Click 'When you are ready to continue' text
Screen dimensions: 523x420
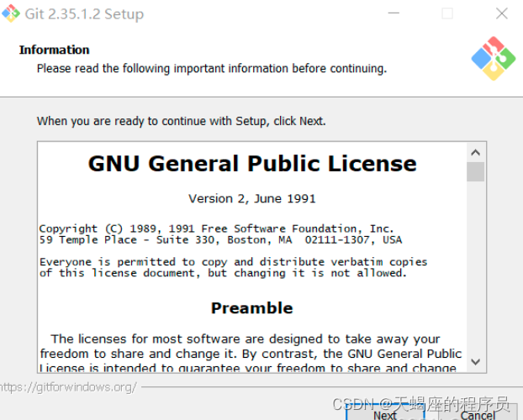click(181, 121)
